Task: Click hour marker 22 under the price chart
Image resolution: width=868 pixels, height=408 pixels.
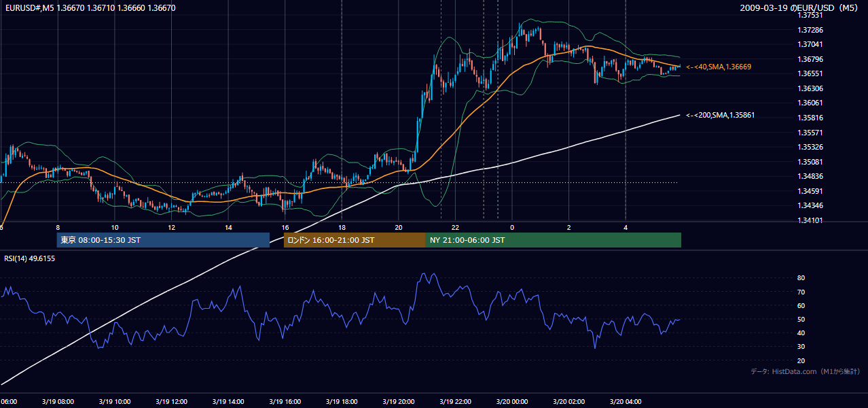Action: (x=455, y=227)
